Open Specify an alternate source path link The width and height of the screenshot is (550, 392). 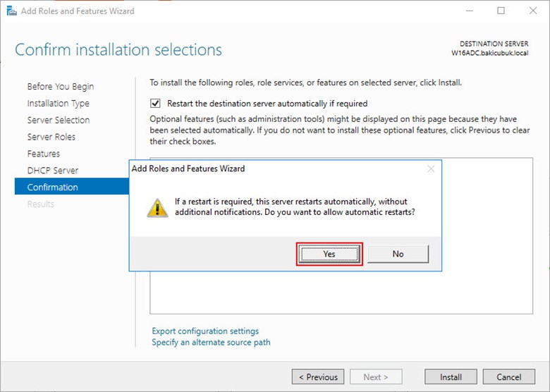[x=211, y=343]
